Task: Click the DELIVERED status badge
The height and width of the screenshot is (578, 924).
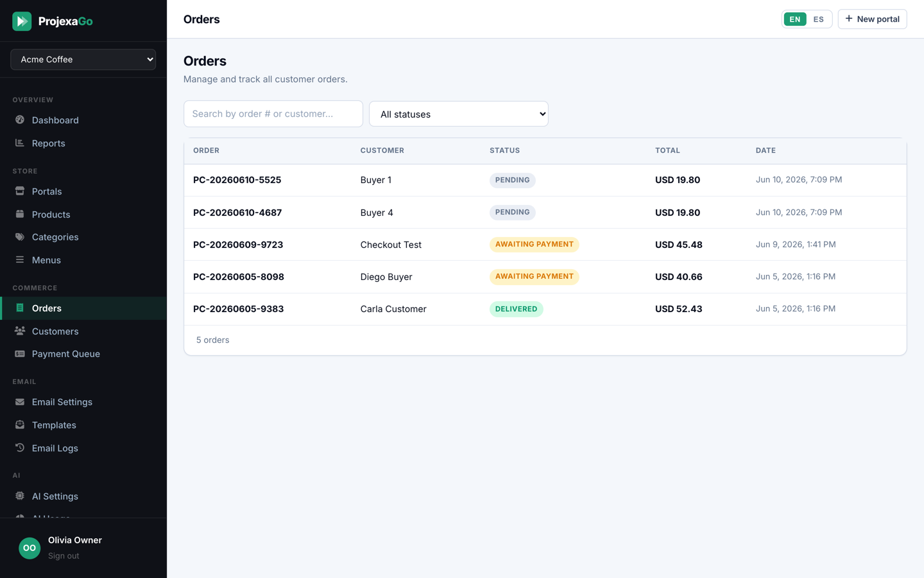Action: tap(517, 309)
